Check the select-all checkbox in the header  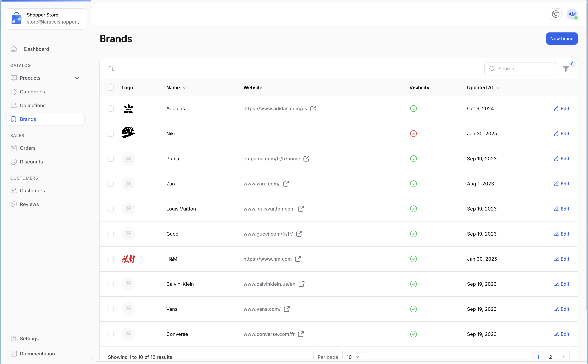[111, 88]
